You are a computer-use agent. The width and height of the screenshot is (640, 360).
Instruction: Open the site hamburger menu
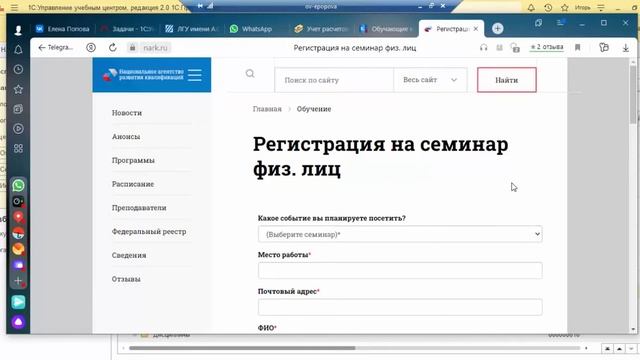click(195, 75)
